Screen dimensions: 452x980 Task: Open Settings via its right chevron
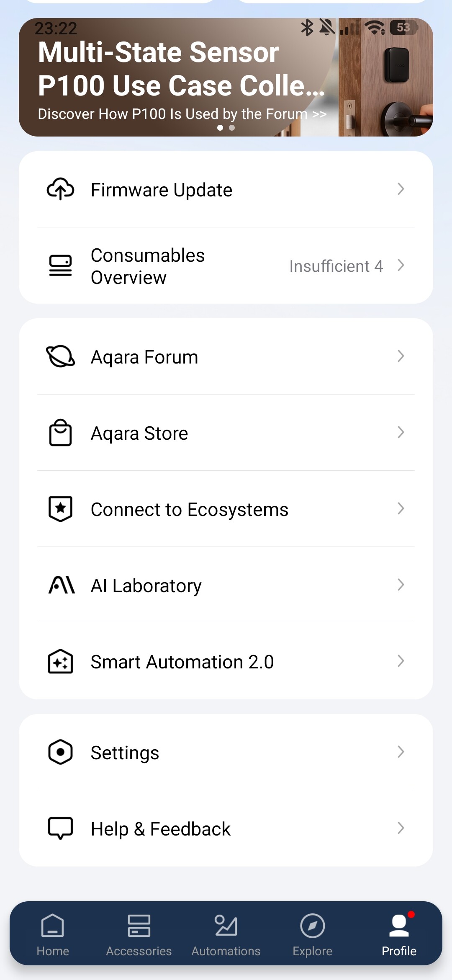coord(401,752)
